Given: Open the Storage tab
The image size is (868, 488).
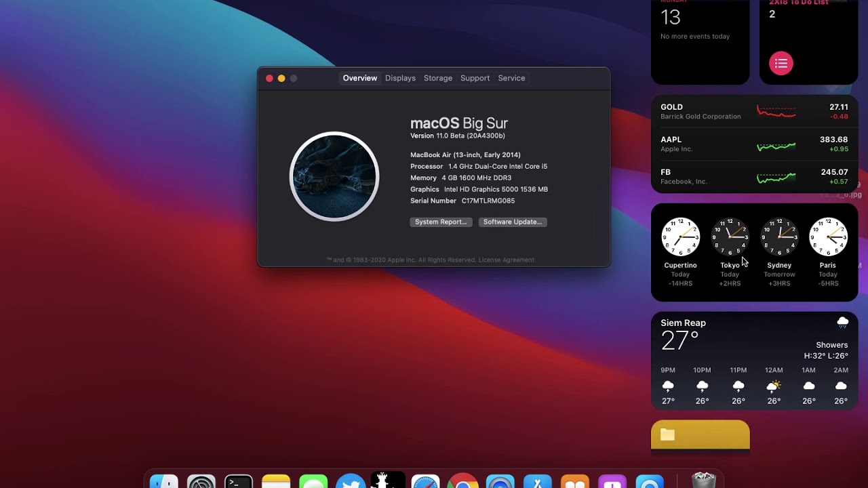Looking at the screenshot, I should (x=438, y=78).
